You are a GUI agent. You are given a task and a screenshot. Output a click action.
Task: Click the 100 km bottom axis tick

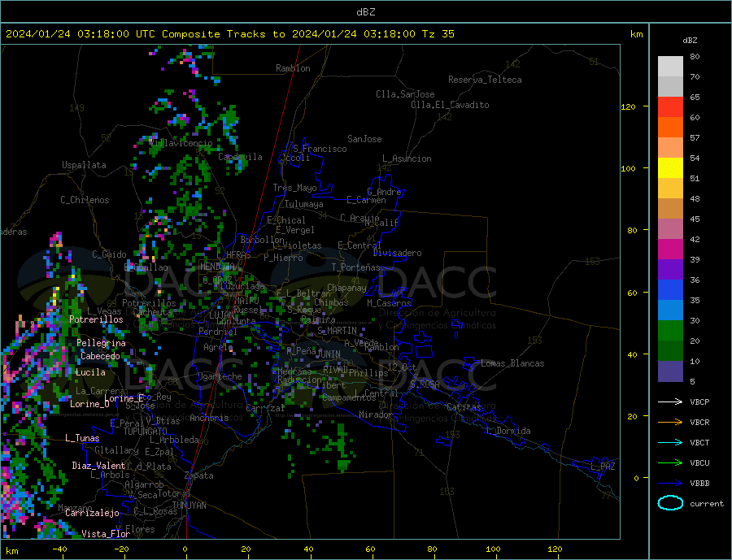(x=494, y=549)
